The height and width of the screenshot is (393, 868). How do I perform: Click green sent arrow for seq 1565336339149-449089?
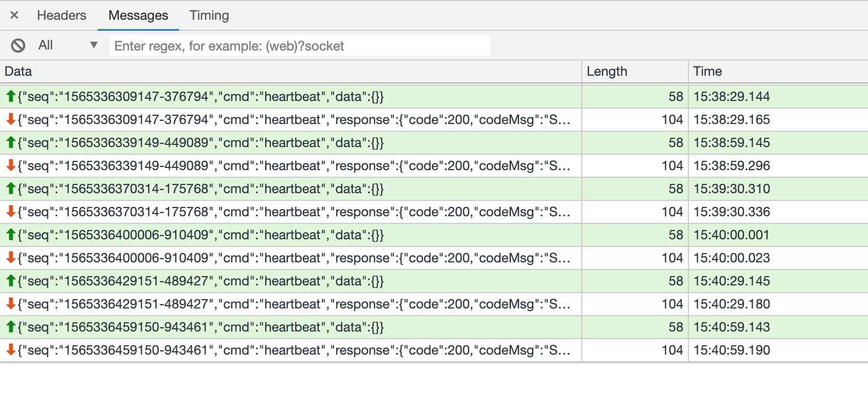tap(10, 143)
